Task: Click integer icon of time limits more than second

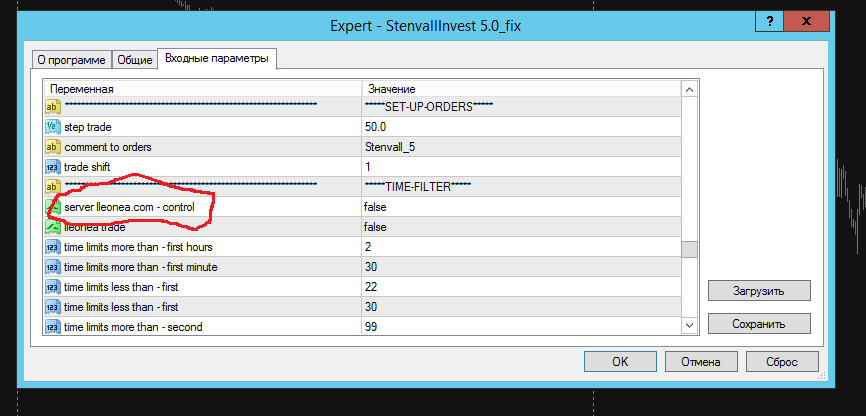Action: [x=52, y=327]
